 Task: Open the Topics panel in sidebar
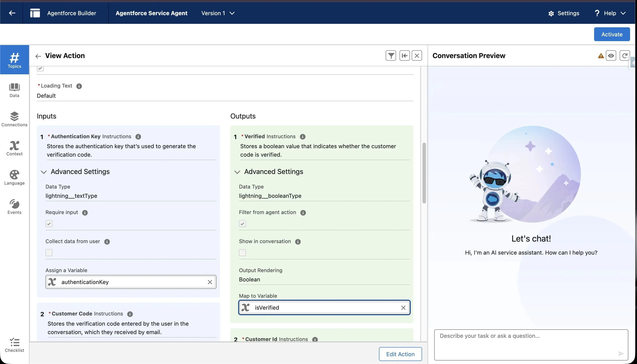point(14,60)
